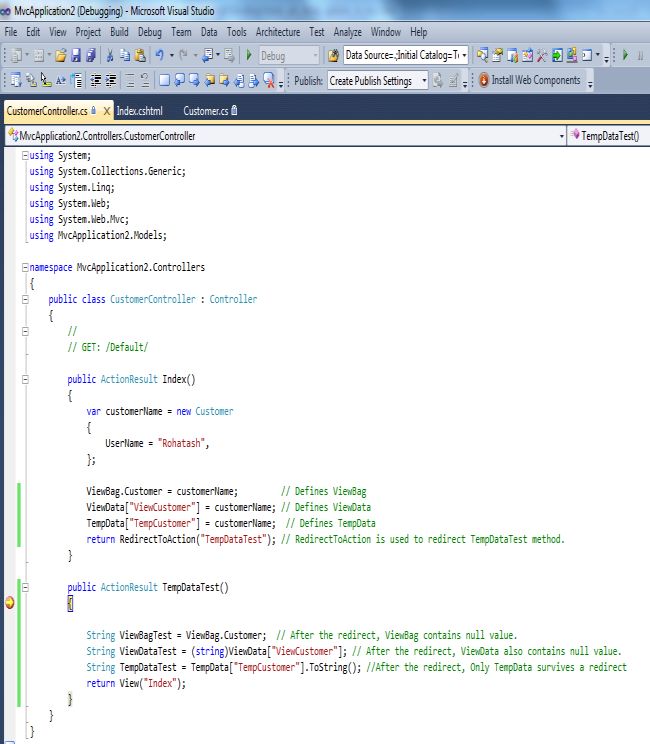Switch to the Customer.cs tab

[206, 111]
